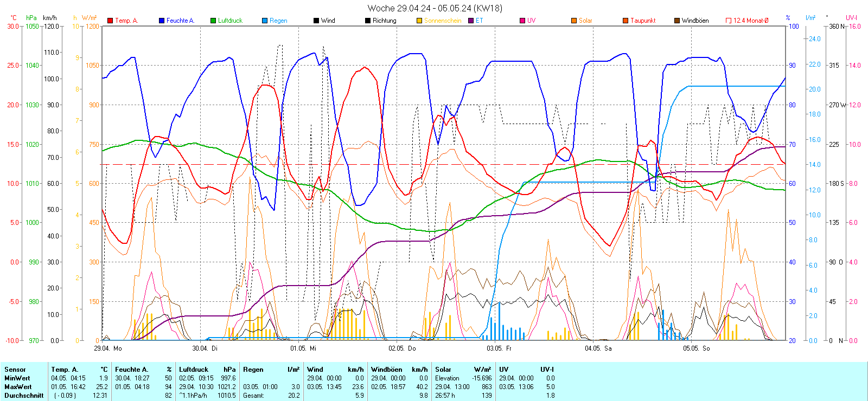The height and width of the screenshot is (401, 868).
Task: Click the empty 12.4 Monat-Ø legend box
Action: pos(729,21)
